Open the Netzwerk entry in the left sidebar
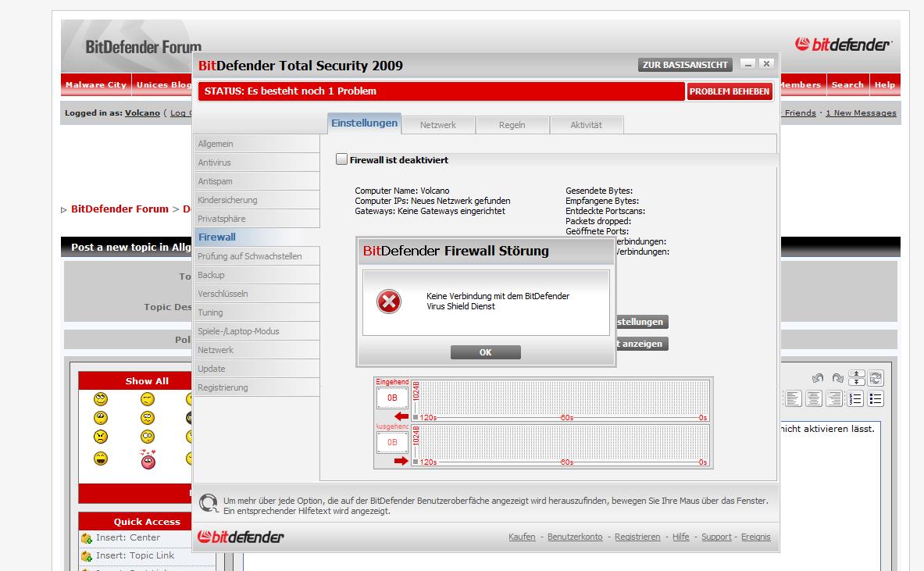This screenshot has height=571, width=924. (257, 350)
